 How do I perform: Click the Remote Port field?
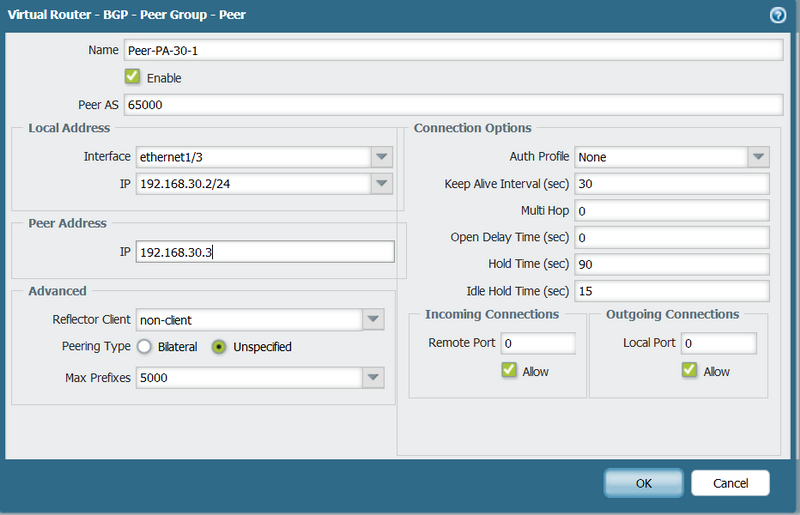coord(539,343)
